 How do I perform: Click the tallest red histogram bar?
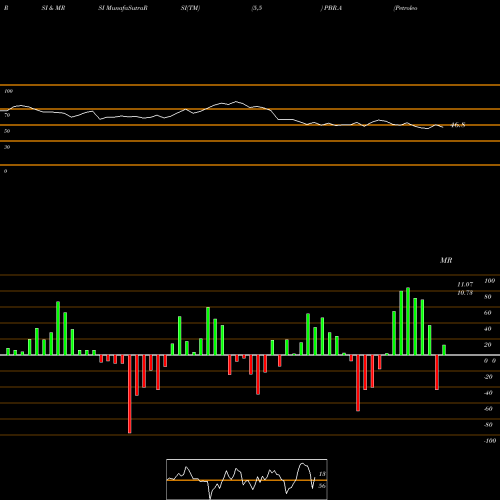pyautogui.click(x=130, y=394)
